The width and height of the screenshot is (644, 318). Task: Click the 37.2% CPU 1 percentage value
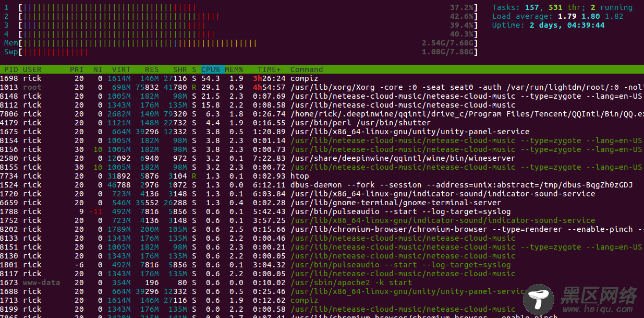(x=462, y=8)
